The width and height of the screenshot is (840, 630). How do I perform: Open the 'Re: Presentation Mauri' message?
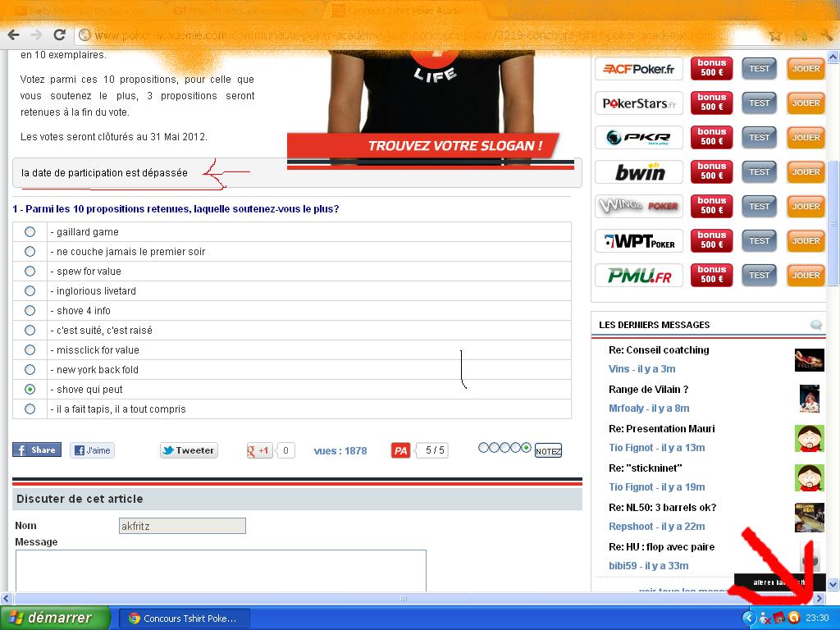point(662,428)
